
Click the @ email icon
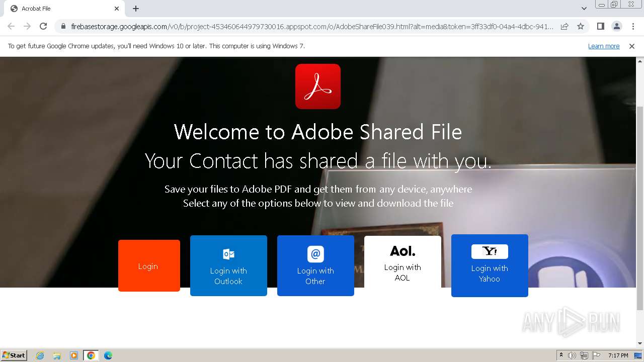pos(315,254)
